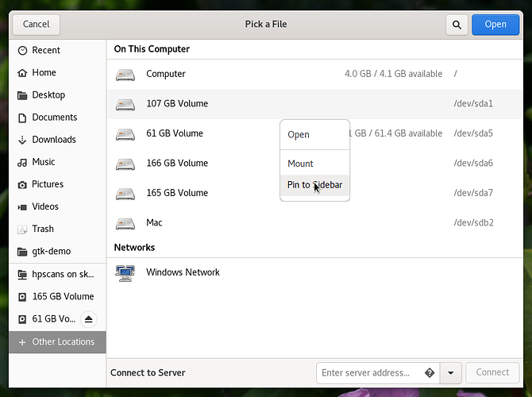Click the /dev/sdb2 device path
Viewport: 532px width, 397px height.
474,223
